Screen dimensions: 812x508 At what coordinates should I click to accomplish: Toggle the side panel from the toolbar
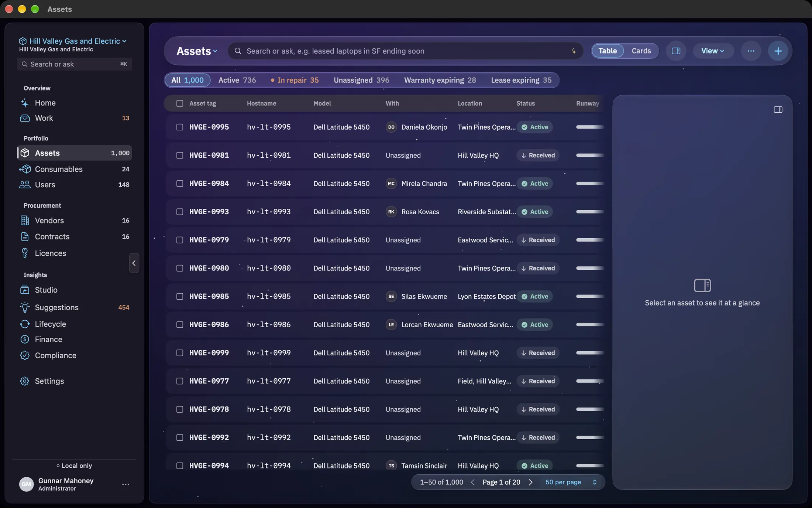[x=676, y=51]
